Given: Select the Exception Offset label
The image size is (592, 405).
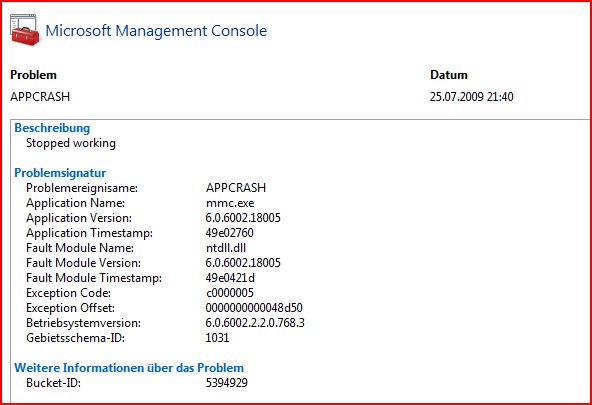Looking at the screenshot, I should coord(70,308).
